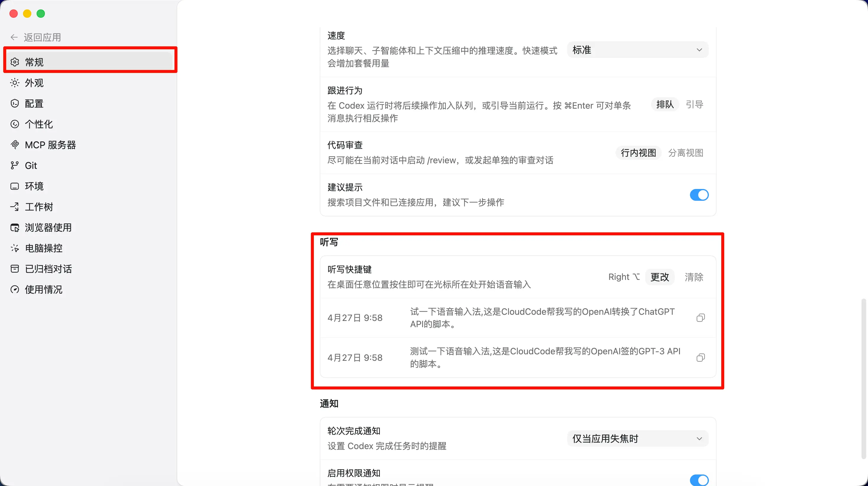Open the 速度 标准 dropdown
The image size is (868, 486).
coord(637,50)
